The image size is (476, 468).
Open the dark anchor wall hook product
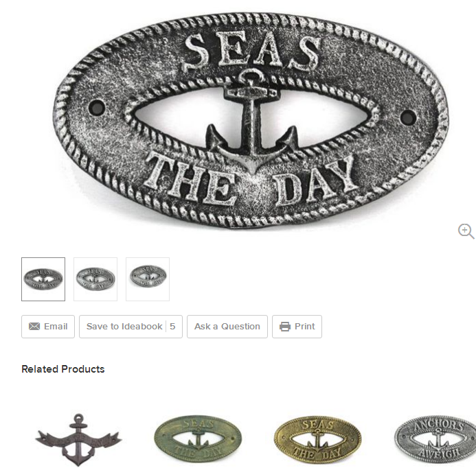coord(78,440)
